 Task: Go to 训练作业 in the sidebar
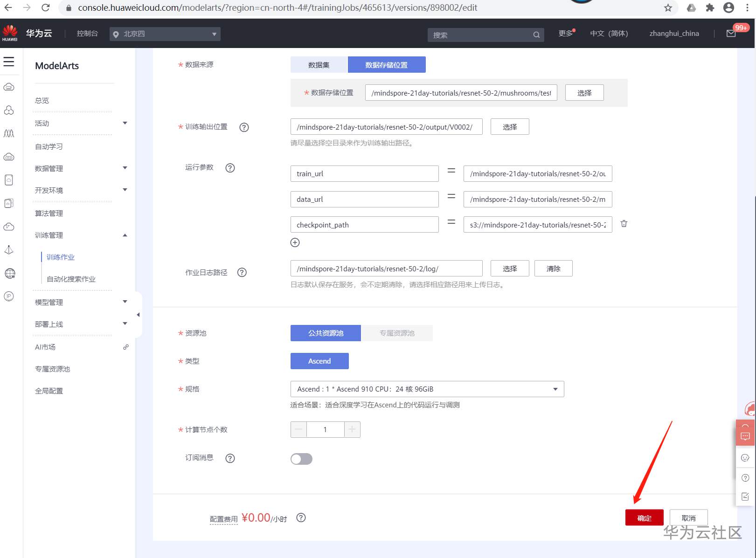point(61,257)
